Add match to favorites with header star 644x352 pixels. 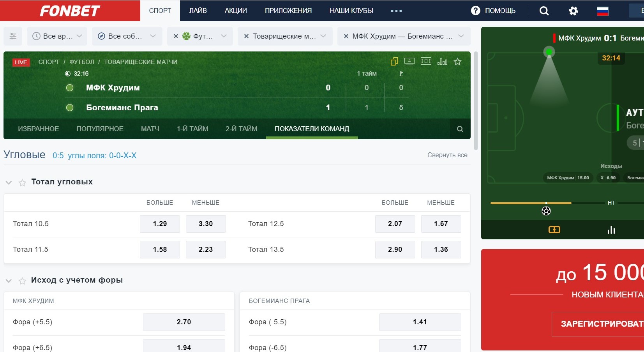pos(457,62)
